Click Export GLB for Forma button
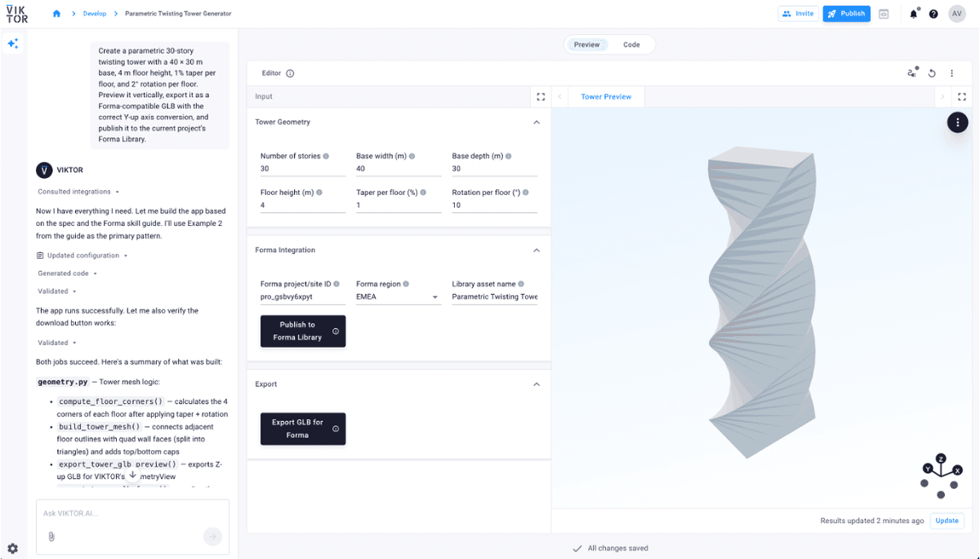 (x=303, y=428)
